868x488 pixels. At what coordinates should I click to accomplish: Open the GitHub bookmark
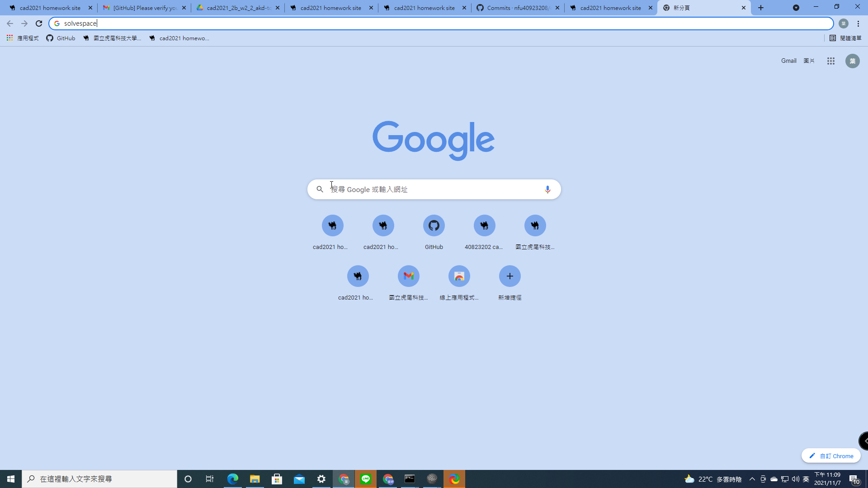(61, 38)
